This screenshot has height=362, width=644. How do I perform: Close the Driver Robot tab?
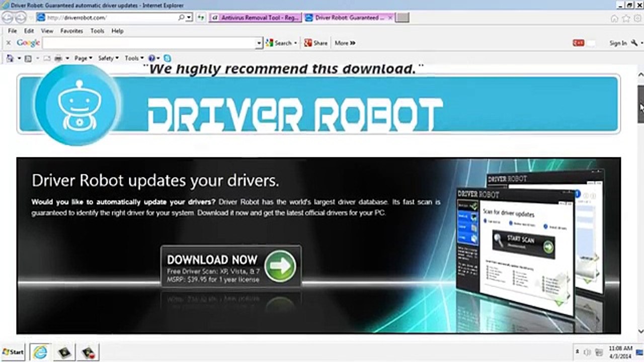tap(390, 18)
